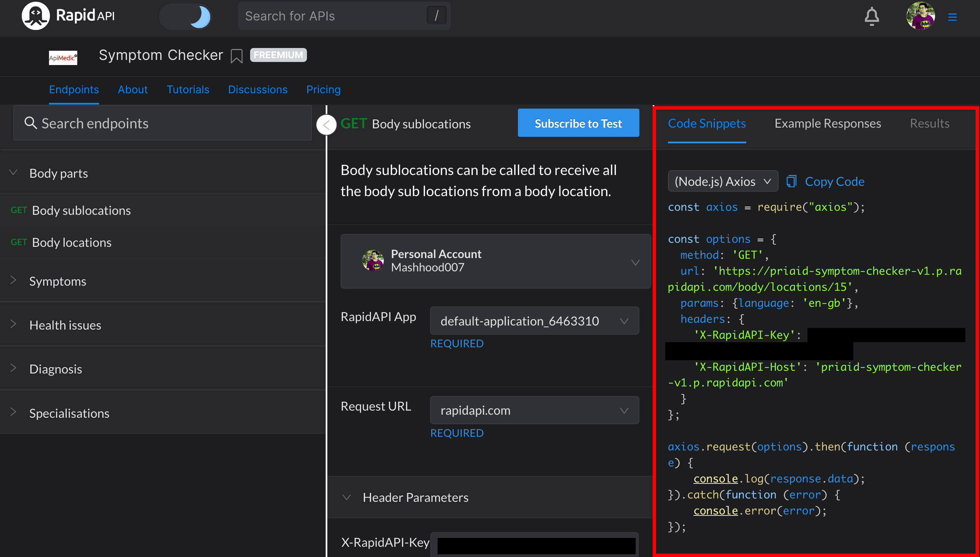This screenshot has height=557, width=980.
Task: Click the search endpoints magnifier icon
Action: coord(31,123)
